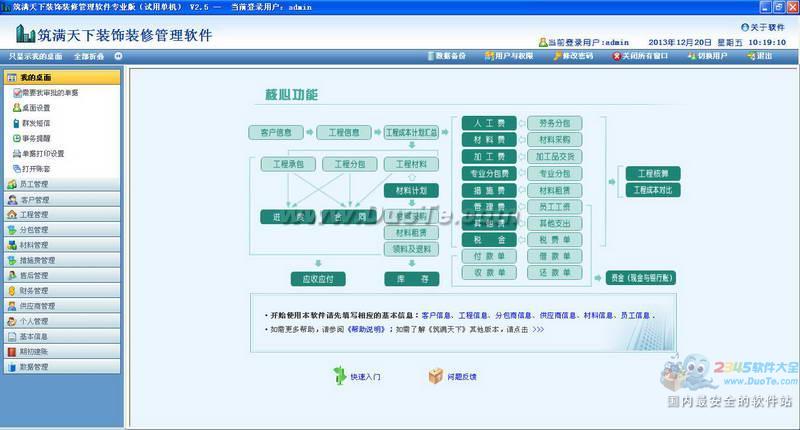Click the 领料及退料 flowchart button
This screenshot has height=430, width=800.
[x=411, y=249]
